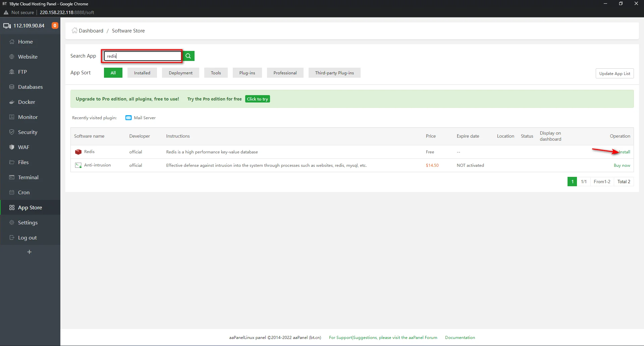Select the Professional filter tab
Image resolution: width=644 pixels, height=346 pixels.
[285, 73]
